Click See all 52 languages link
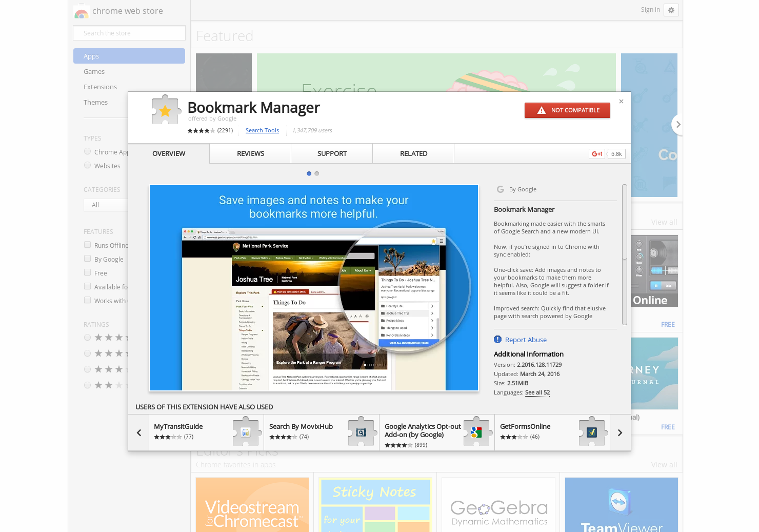 click(x=537, y=392)
